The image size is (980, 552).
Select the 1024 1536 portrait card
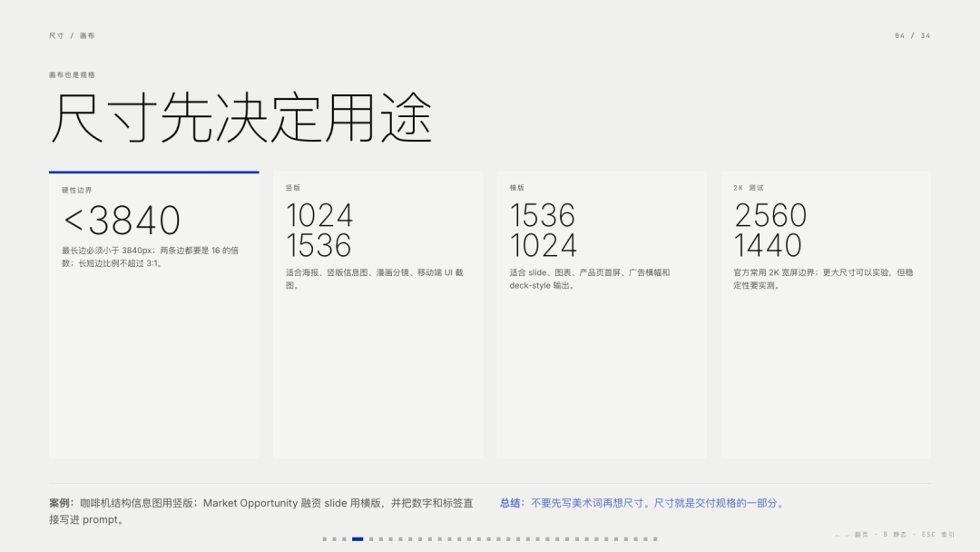(x=378, y=315)
